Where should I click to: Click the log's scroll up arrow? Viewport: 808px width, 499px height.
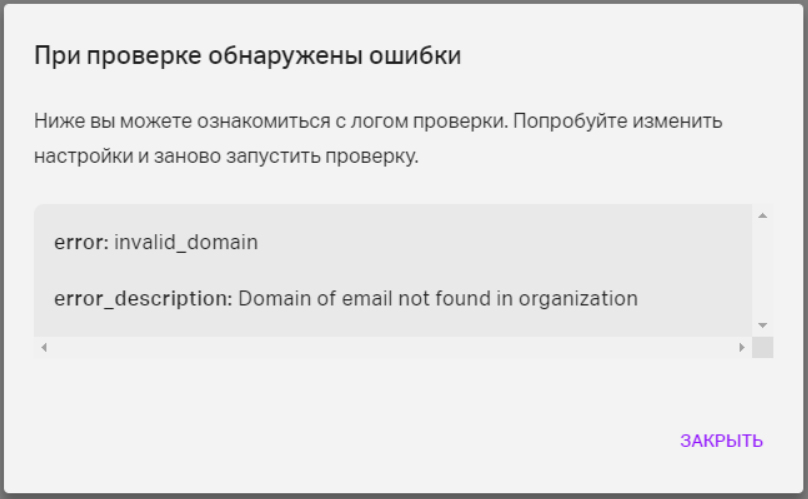[x=763, y=215]
